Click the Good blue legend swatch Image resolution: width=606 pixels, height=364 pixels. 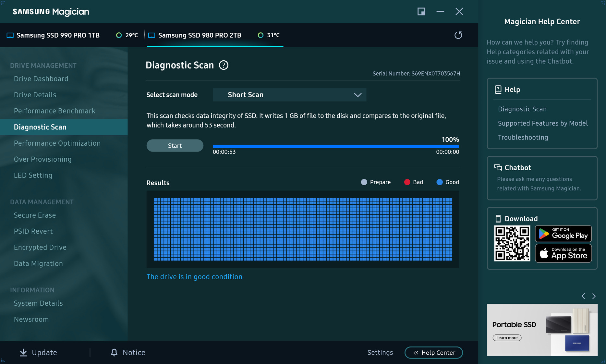(440, 182)
